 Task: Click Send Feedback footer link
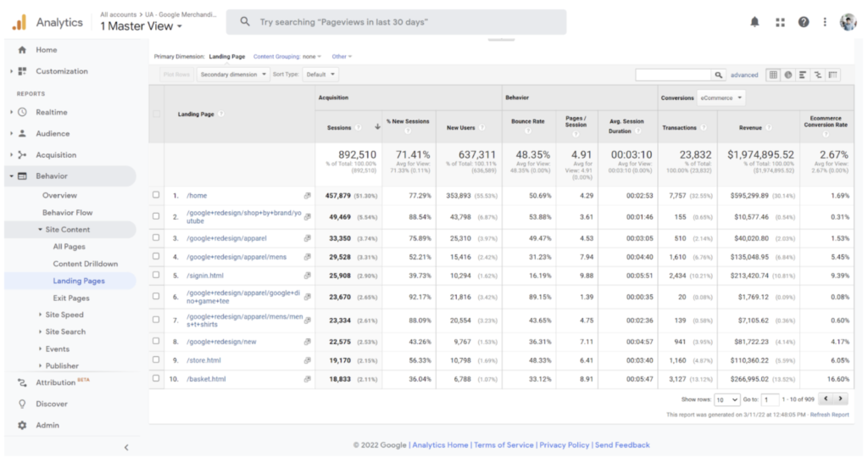click(622, 445)
